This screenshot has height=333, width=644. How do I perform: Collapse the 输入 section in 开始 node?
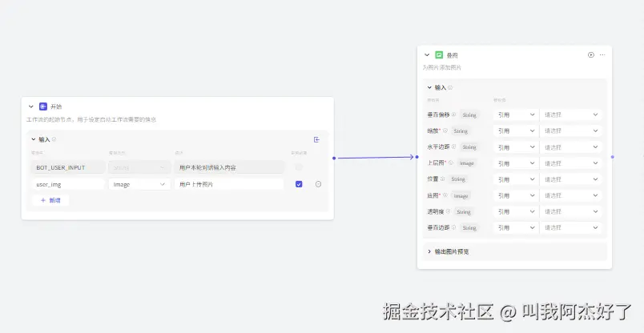pyautogui.click(x=34, y=139)
